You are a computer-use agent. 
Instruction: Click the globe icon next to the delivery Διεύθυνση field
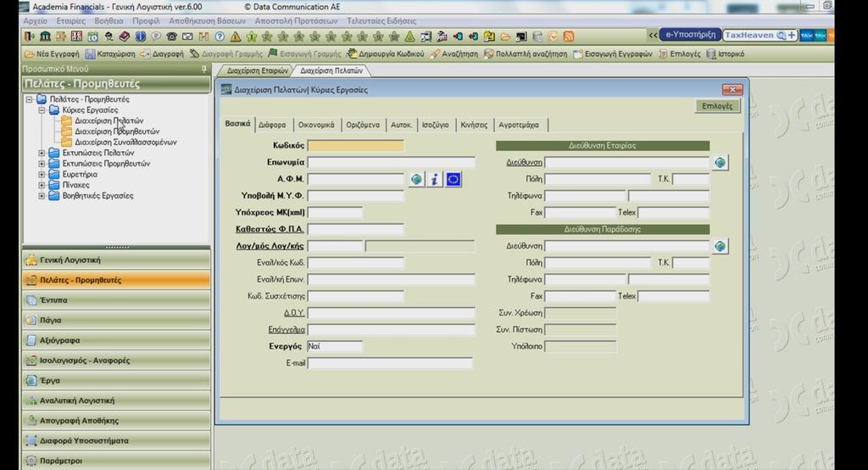pos(720,246)
